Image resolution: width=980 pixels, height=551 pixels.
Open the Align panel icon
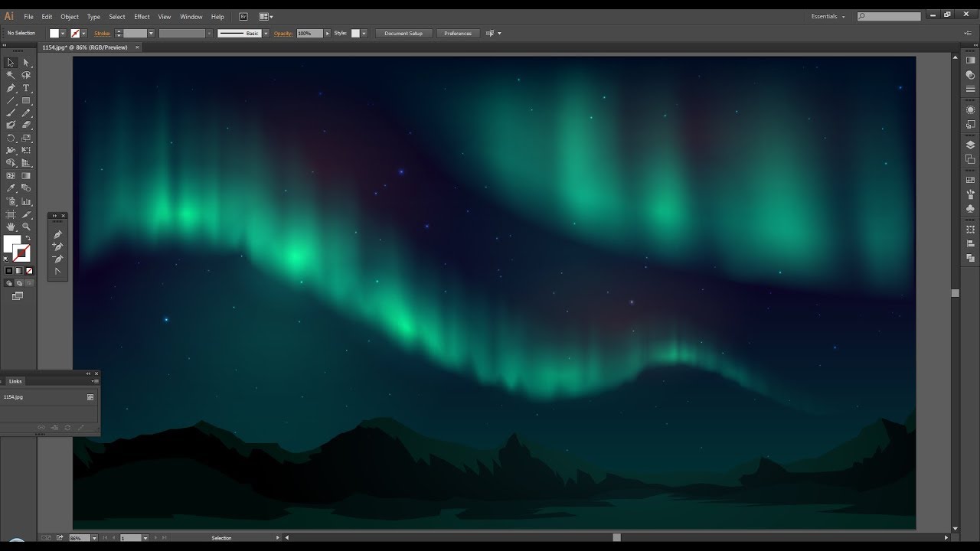pos(971,243)
